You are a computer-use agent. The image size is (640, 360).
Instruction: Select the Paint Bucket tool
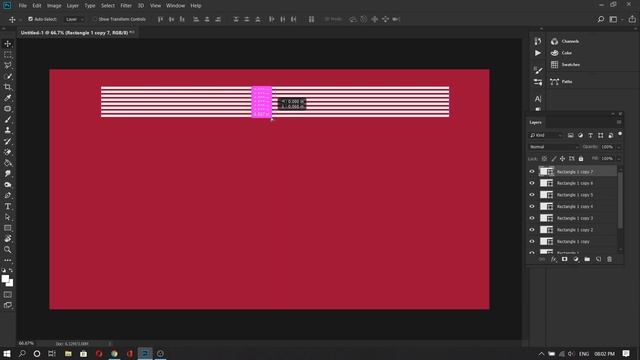pos(8,163)
